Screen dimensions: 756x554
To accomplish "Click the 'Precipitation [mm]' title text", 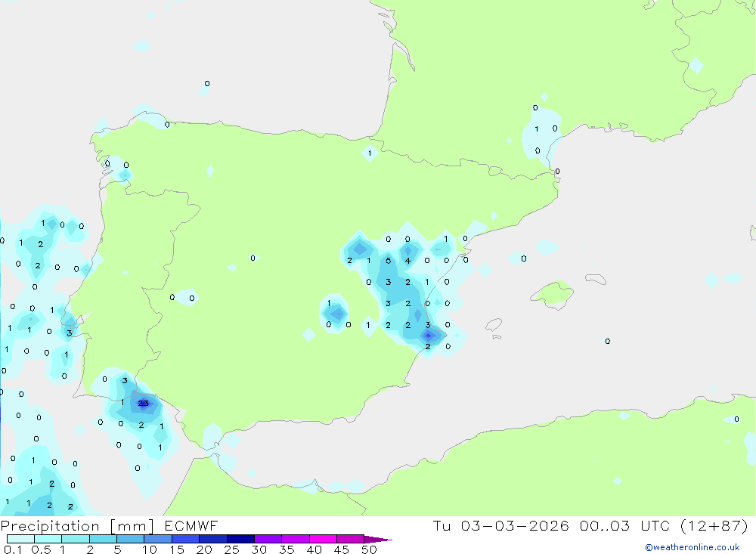I will (x=77, y=526).
